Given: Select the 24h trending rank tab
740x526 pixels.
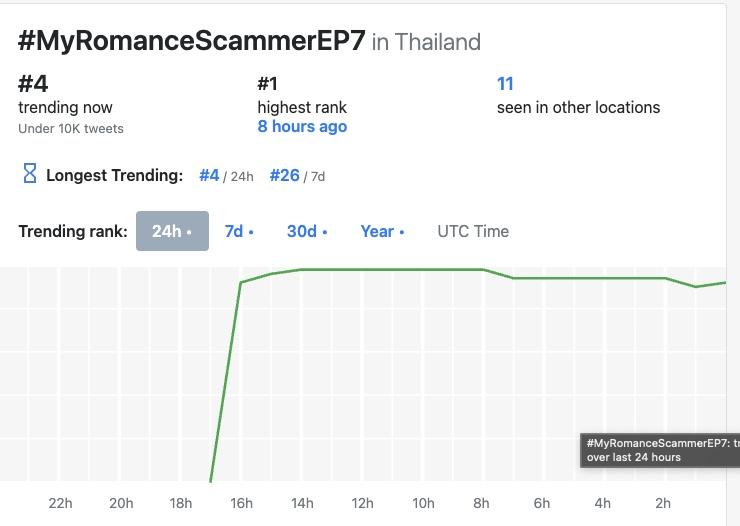Looking at the screenshot, I should tap(172, 231).
